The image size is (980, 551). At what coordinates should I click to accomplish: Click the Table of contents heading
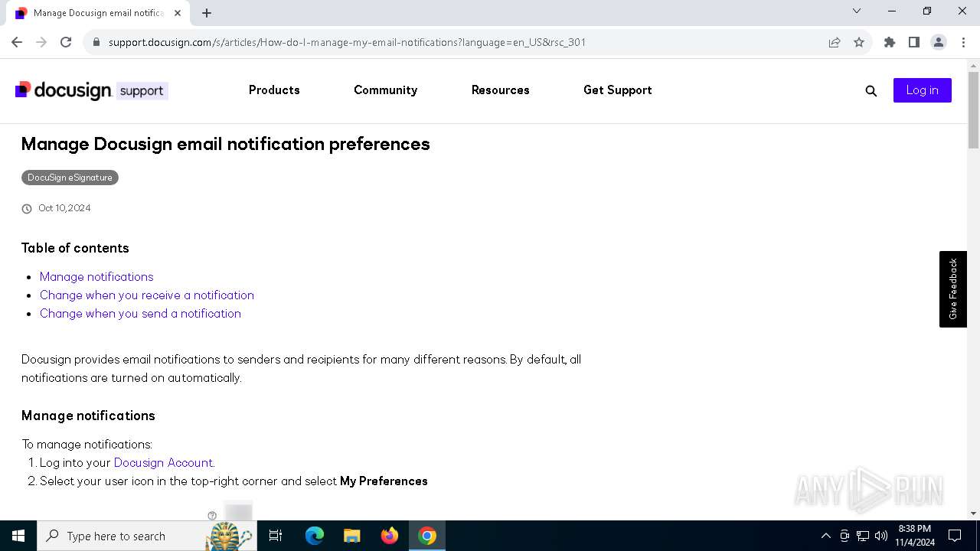click(75, 248)
